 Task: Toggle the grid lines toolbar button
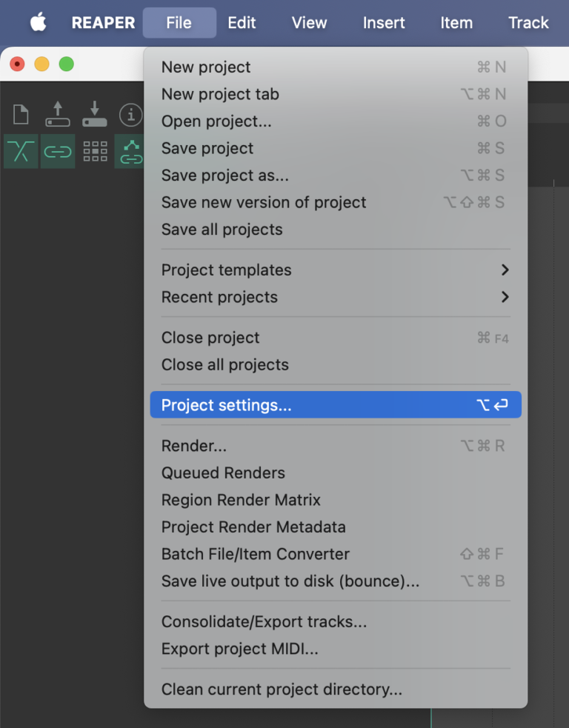click(95, 151)
